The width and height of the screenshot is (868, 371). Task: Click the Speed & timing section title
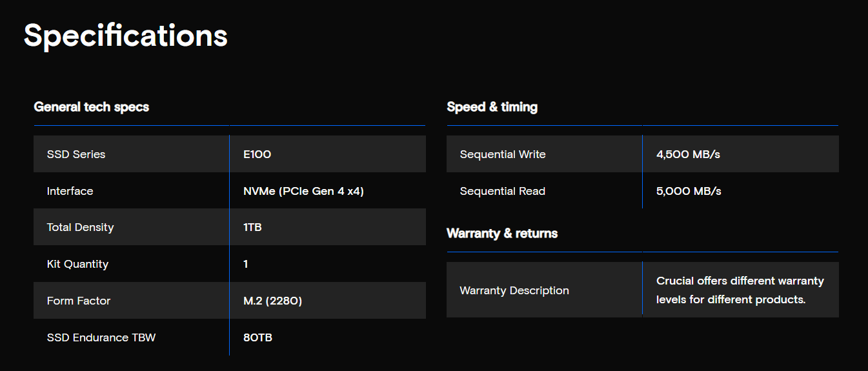pyautogui.click(x=492, y=107)
